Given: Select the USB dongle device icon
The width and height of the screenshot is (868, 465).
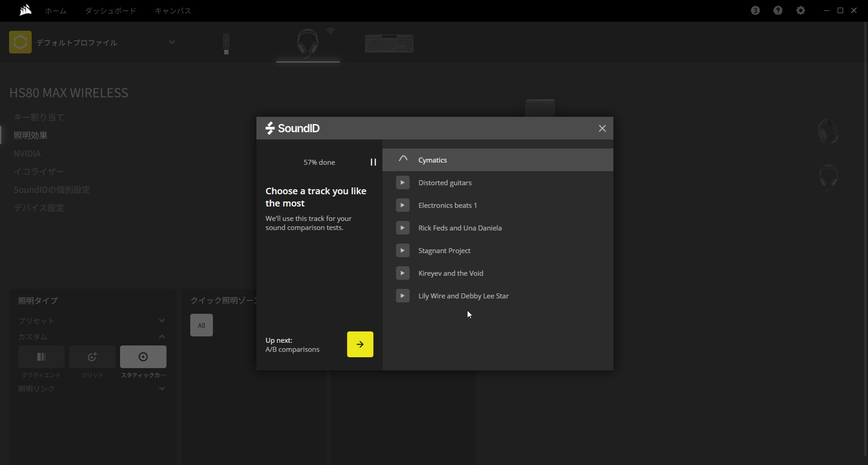Looking at the screenshot, I should coord(226,43).
